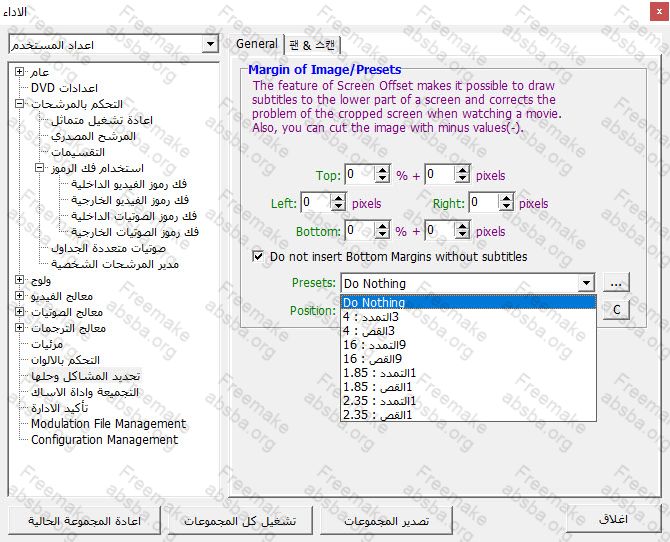
Task: Collapse the التحكم بالمرشحات tree node
Action: 19,103
